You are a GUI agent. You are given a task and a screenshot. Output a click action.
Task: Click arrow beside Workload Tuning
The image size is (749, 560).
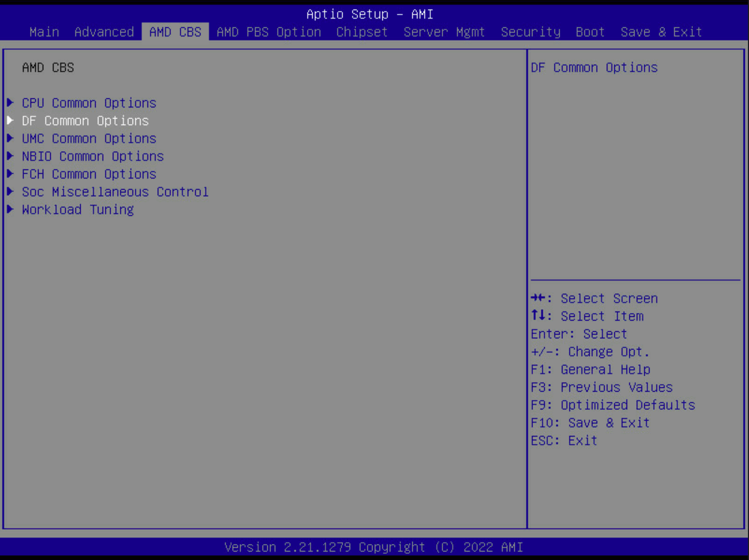coord(10,209)
